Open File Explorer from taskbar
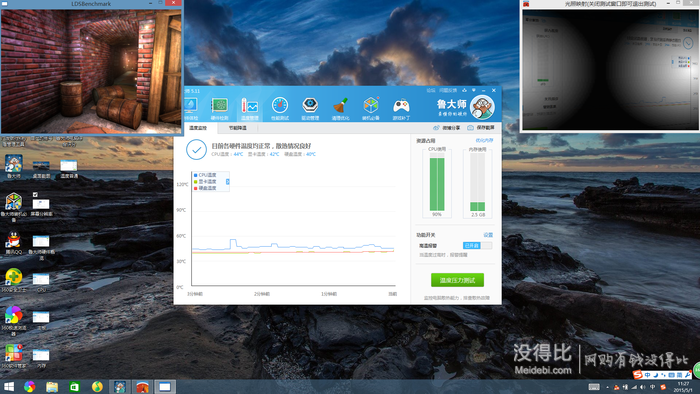 [x=52, y=386]
